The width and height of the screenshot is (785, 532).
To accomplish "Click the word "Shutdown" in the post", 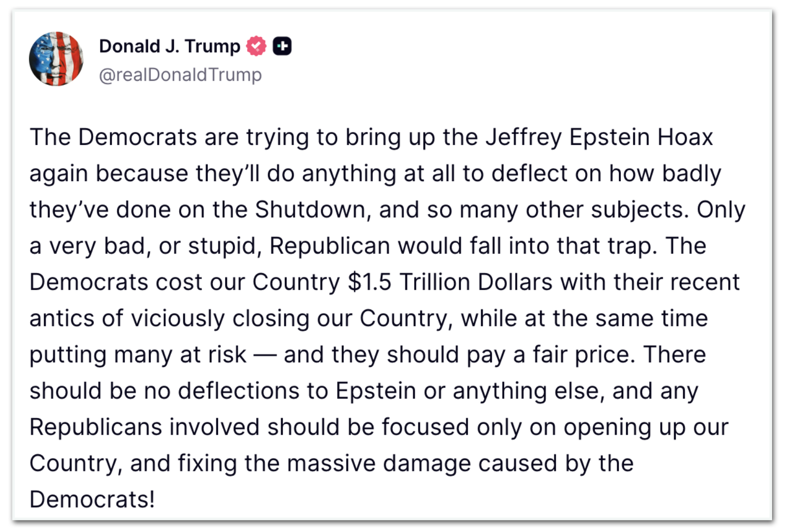I will (310, 210).
